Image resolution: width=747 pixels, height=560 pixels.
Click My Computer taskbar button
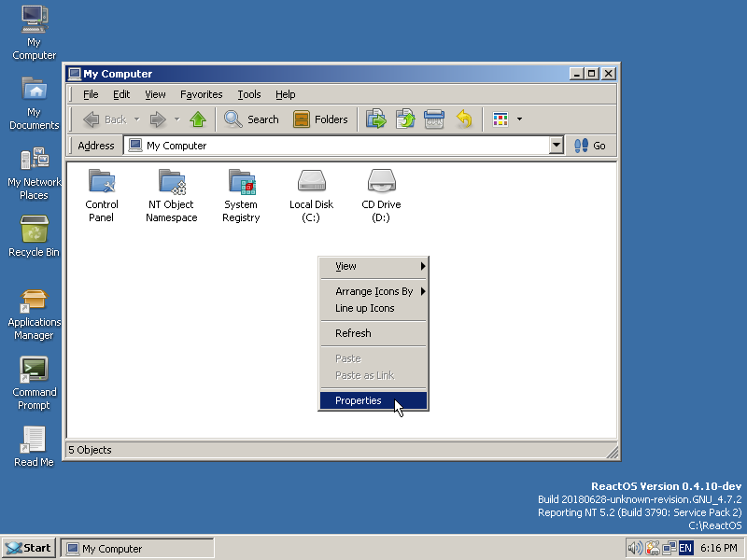pyautogui.click(x=137, y=549)
